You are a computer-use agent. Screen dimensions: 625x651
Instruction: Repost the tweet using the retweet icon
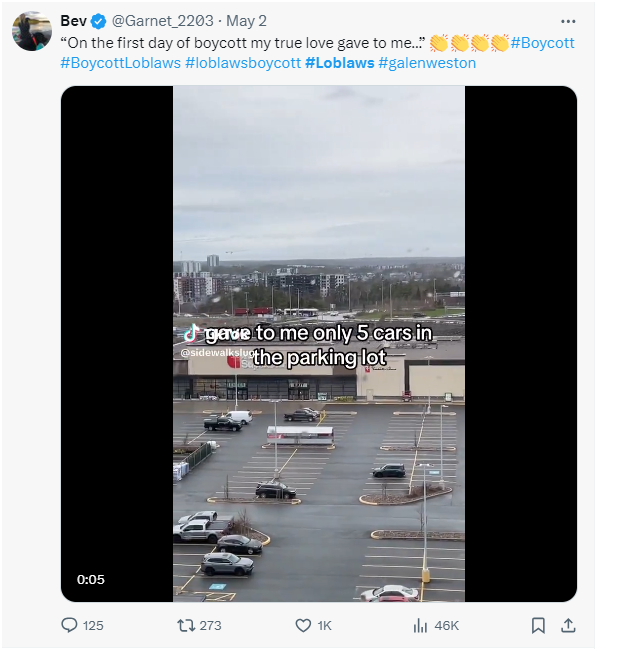coord(186,625)
